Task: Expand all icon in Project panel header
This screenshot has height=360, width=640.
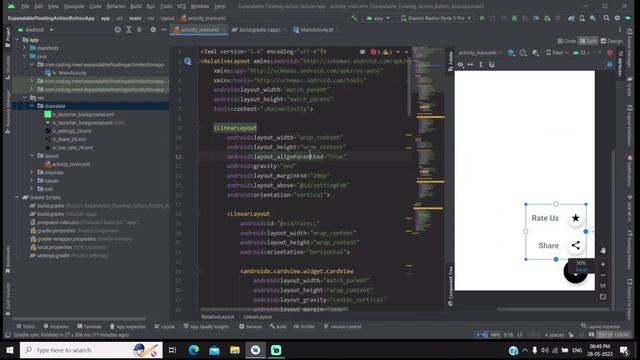Action: [129, 30]
